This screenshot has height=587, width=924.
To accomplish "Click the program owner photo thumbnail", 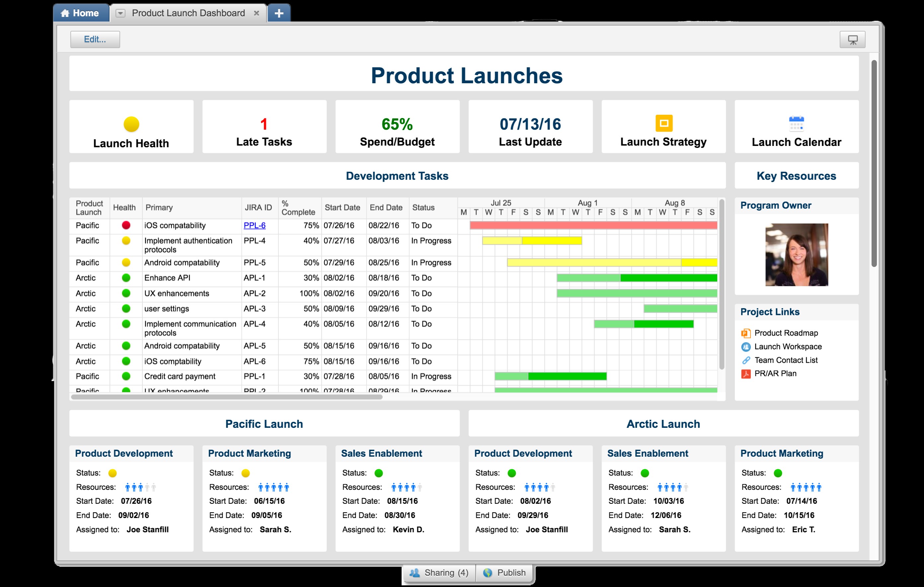I will pyautogui.click(x=796, y=255).
